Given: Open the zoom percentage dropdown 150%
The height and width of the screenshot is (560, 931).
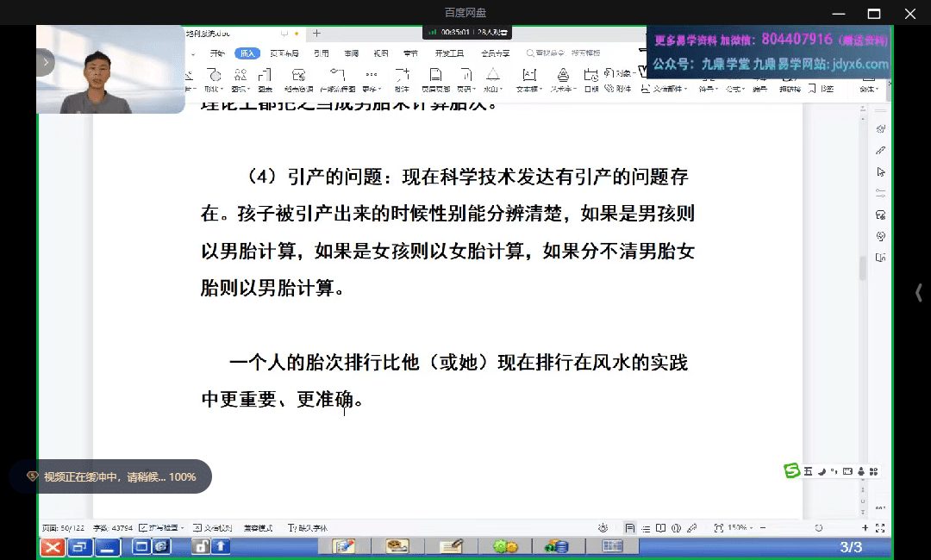Looking at the screenshot, I should [739, 527].
